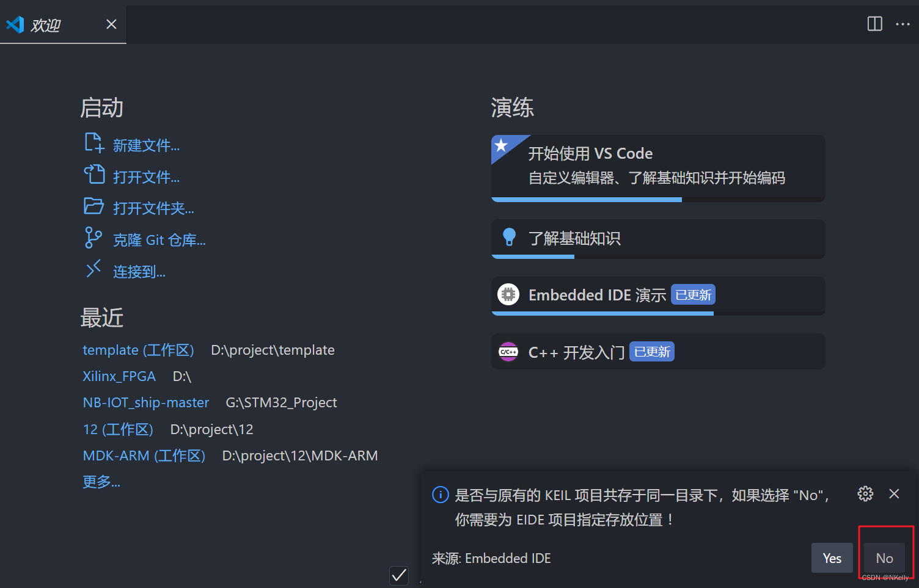Select the 欢迎 tab
The height and width of the screenshot is (588, 919).
pos(63,24)
